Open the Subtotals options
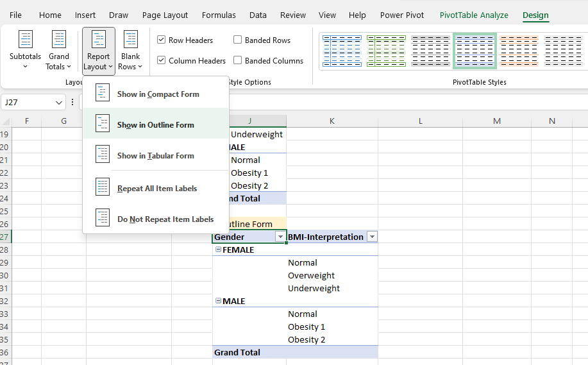This screenshot has width=588, height=365. [x=25, y=50]
